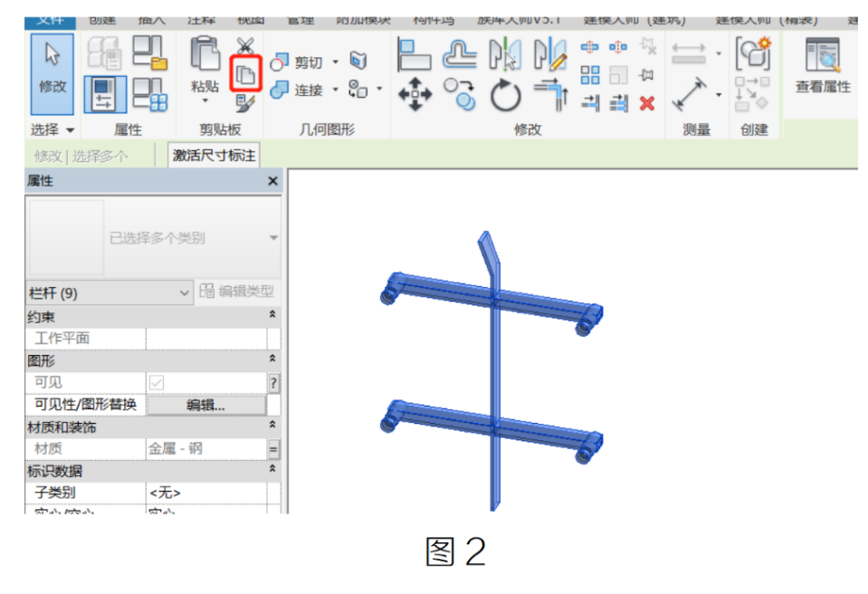Select the Split Face tool beside 剪切
Viewport: 868px width, 594px height.
pos(358,61)
